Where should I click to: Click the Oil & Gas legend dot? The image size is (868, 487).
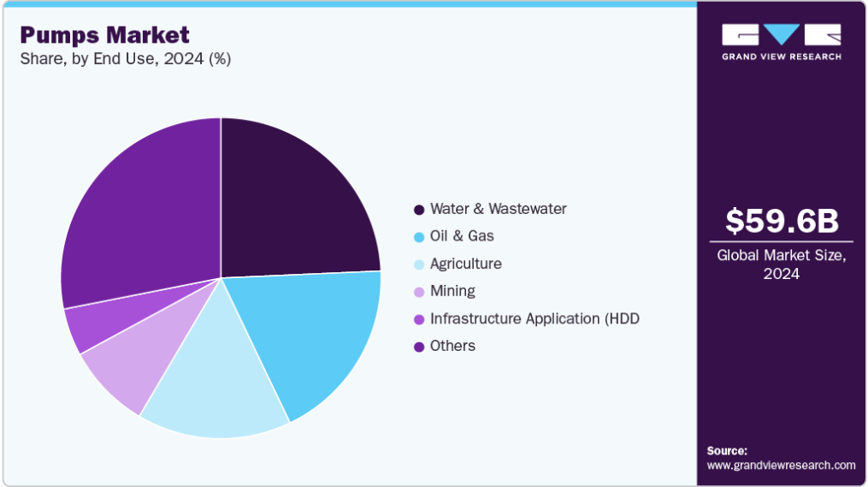(419, 237)
